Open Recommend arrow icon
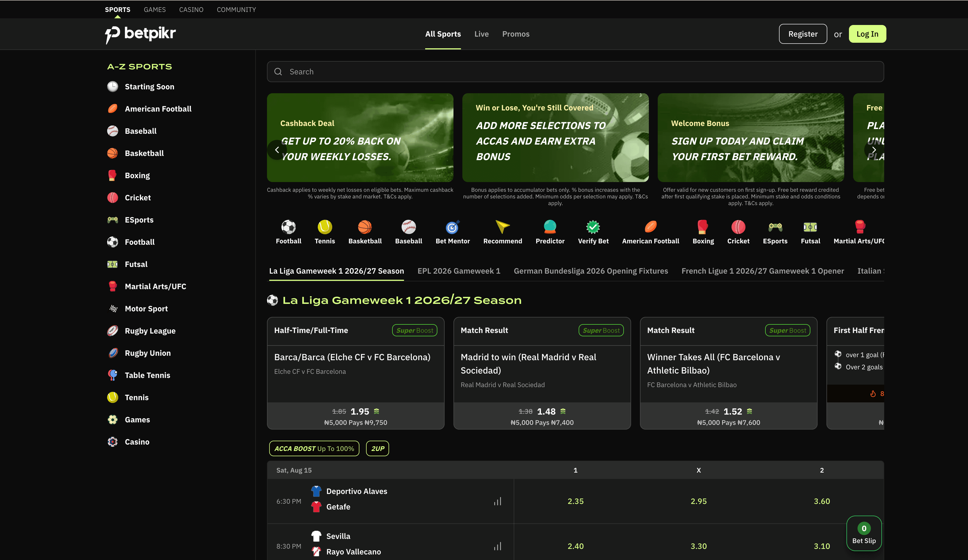The width and height of the screenshot is (968, 560). [x=502, y=227]
